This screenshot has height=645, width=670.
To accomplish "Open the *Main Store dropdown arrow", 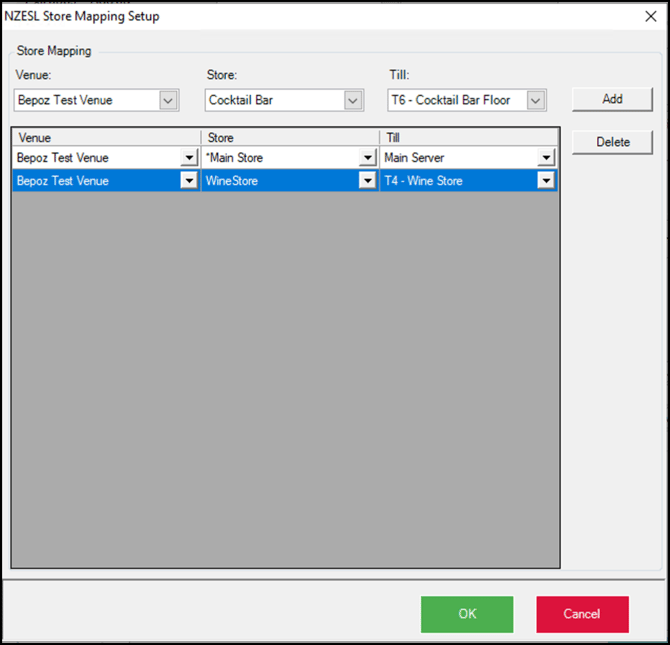I will click(367, 158).
